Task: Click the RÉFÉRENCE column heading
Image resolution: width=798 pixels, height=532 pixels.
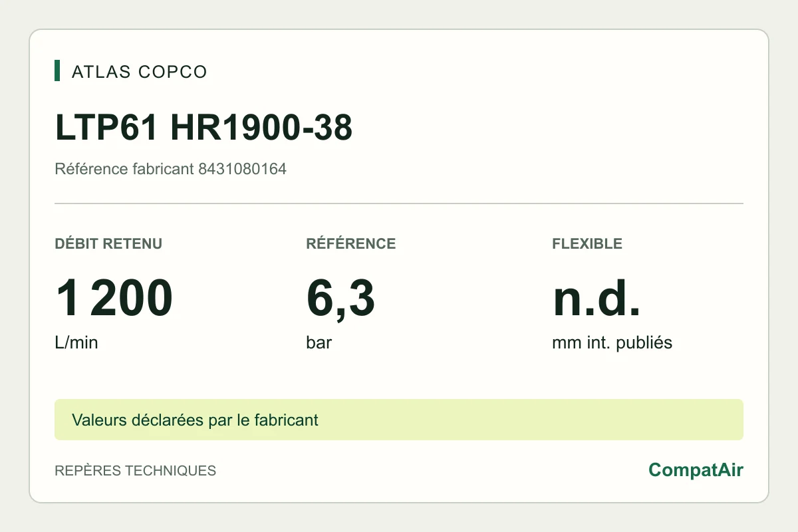Action: pyautogui.click(x=351, y=243)
